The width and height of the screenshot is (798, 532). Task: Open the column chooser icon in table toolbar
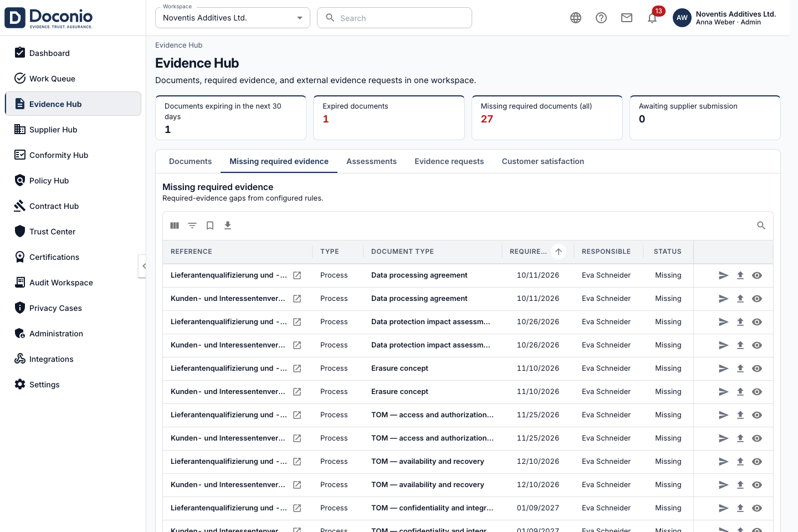point(175,226)
